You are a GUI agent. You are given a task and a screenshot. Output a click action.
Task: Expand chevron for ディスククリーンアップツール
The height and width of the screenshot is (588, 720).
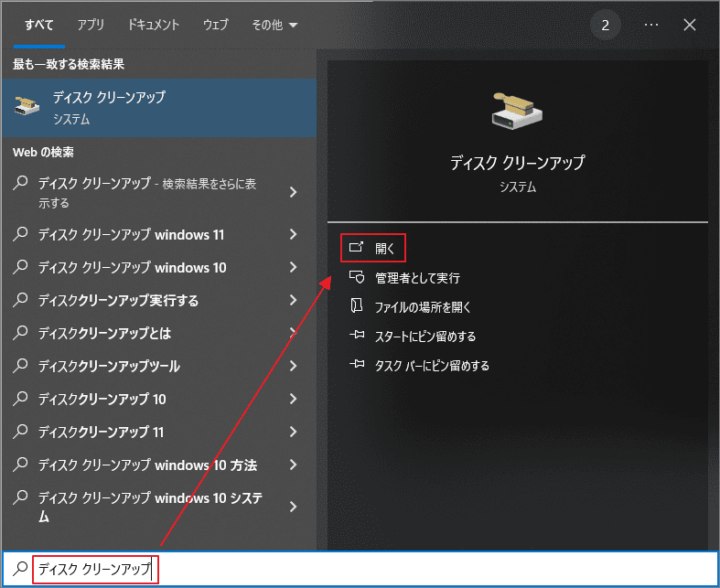click(x=294, y=366)
